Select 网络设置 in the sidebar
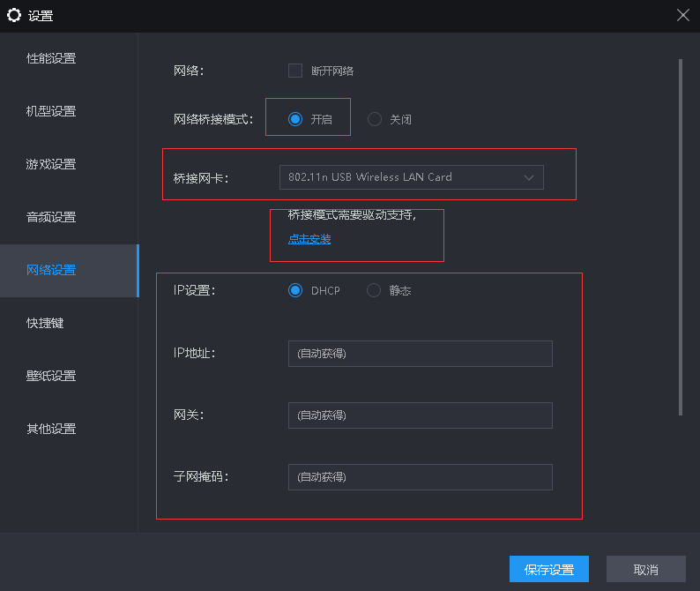The width and height of the screenshot is (700, 591). pos(51,270)
